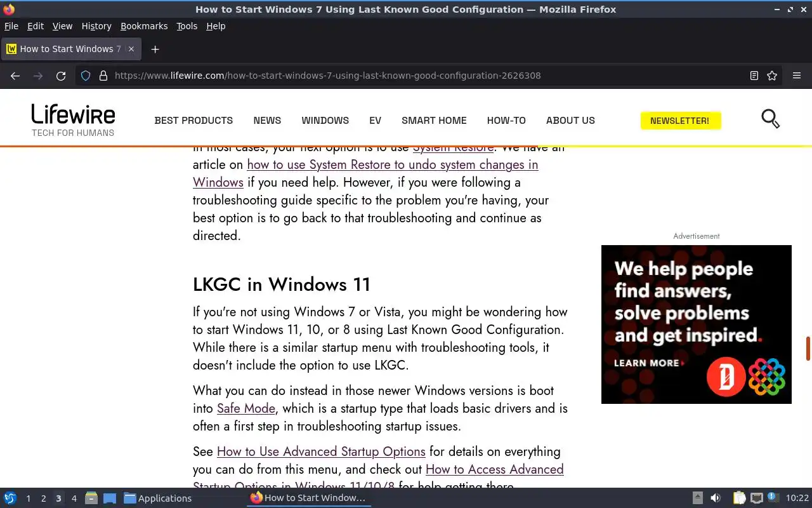Open BEST PRODUCTS navigation item
This screenshot has height=508, width=812.
193,121
